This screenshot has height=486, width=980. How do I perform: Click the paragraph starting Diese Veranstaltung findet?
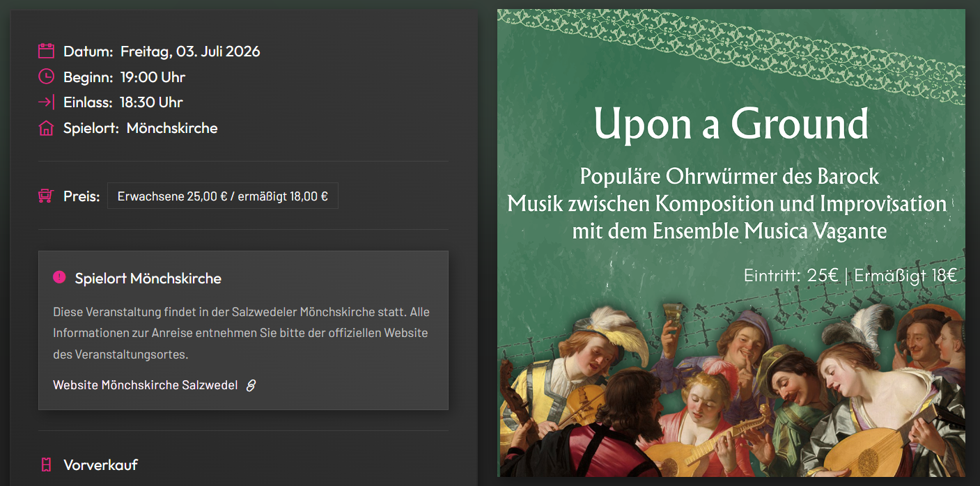click(242, 333)
